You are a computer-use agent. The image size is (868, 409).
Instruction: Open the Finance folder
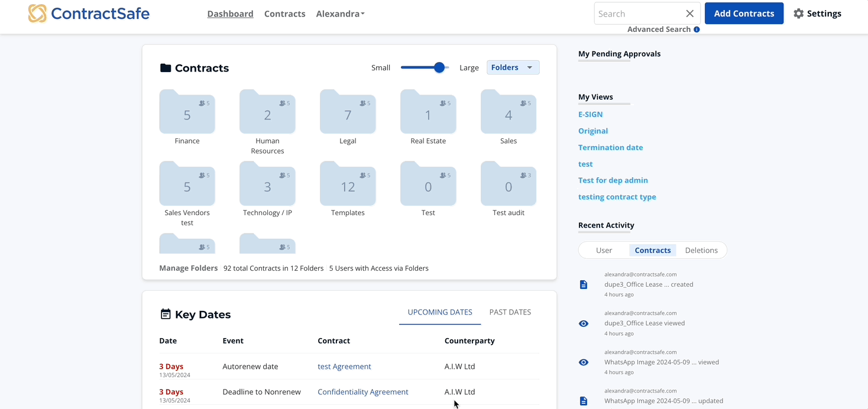coord(187,113)
